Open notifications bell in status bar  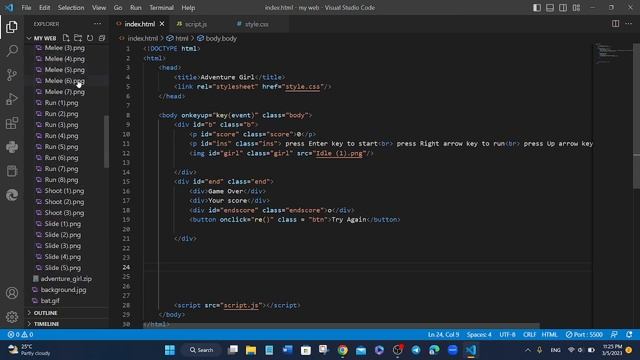point(629,334)
